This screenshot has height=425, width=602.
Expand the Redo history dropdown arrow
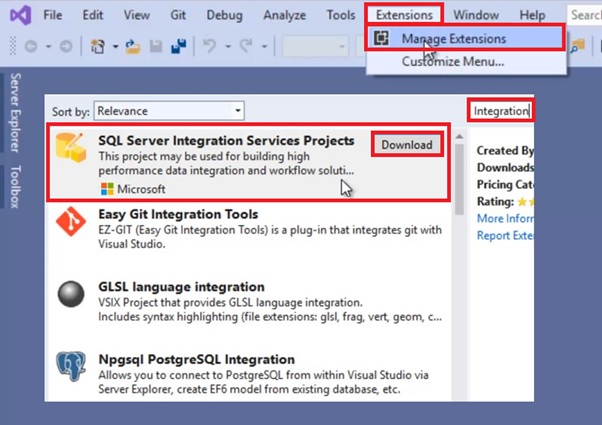coord(264,46)
